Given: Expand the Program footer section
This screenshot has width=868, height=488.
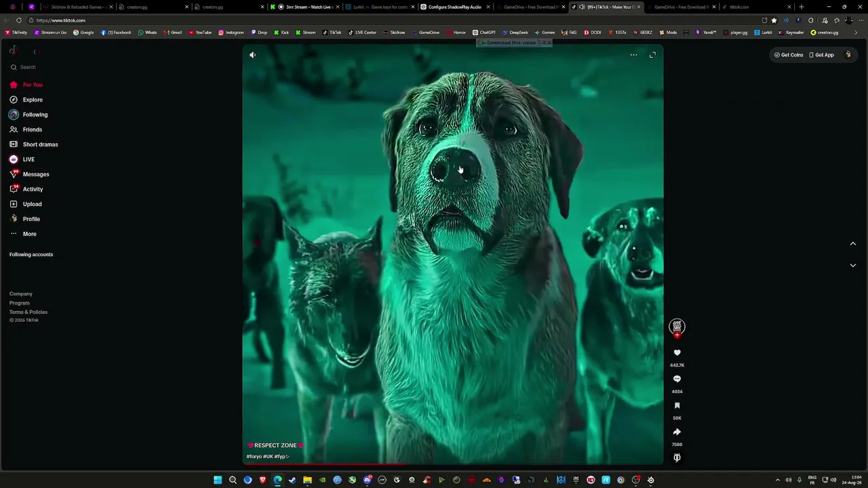Looking at the screenshot, I should tap(20, 303).
